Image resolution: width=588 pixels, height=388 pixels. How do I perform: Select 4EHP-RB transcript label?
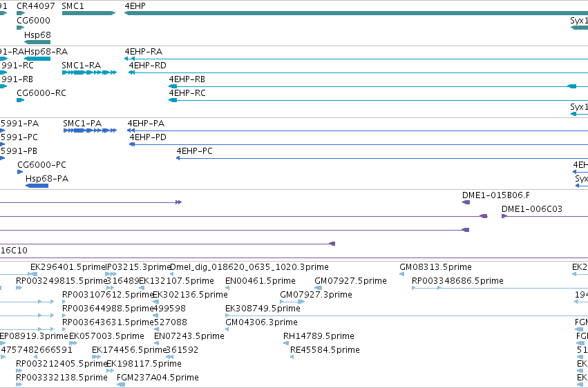coord(187,79)
